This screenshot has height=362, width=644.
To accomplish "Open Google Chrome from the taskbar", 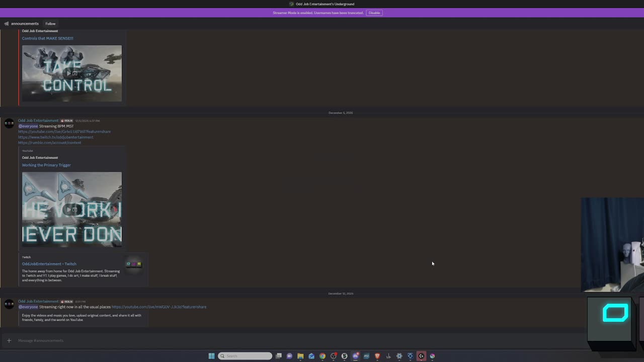I will pos(323,356).
